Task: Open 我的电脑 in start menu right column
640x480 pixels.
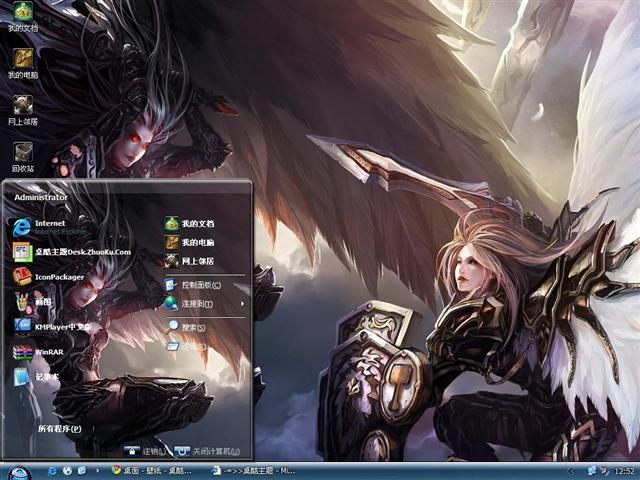Action: pos(189,242)
